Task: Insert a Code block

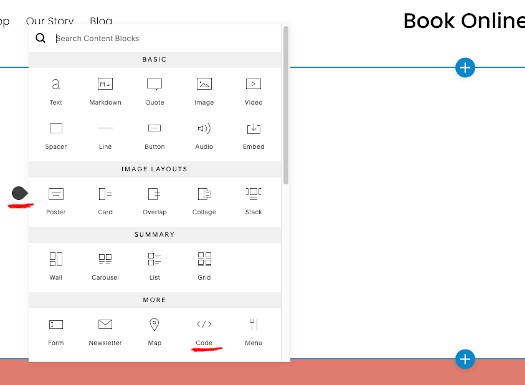Action: point(204,332)
